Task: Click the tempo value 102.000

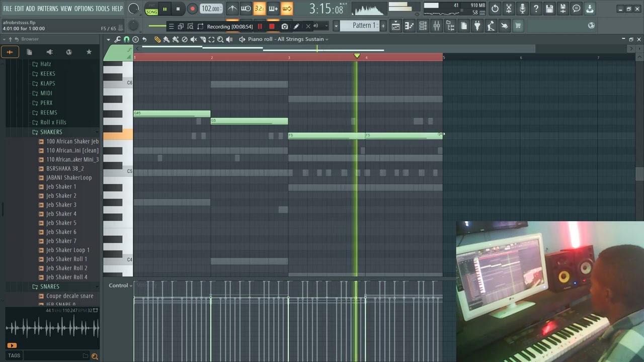Action: (211, 9)
